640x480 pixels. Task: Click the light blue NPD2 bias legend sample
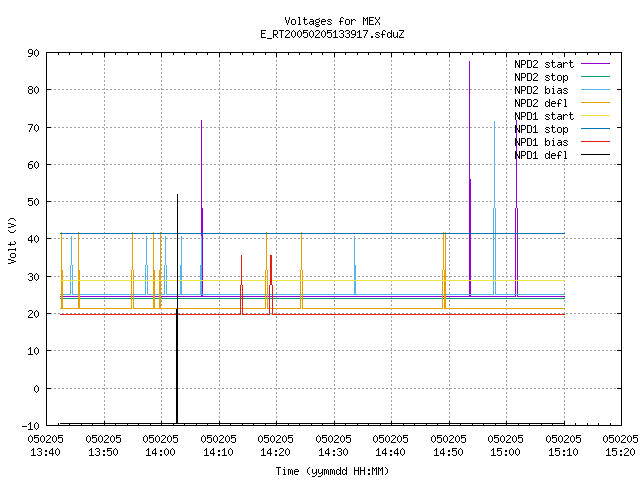tap(595, 90)
